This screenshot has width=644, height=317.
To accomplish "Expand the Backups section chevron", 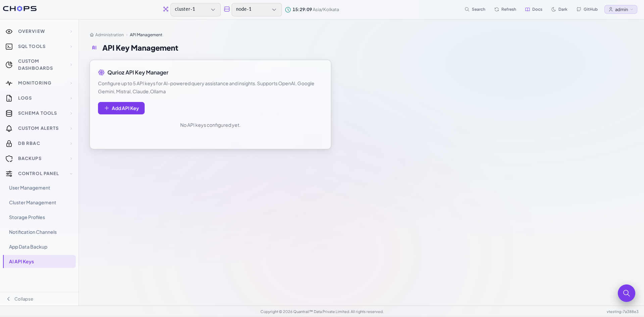I will click(71, 159).
